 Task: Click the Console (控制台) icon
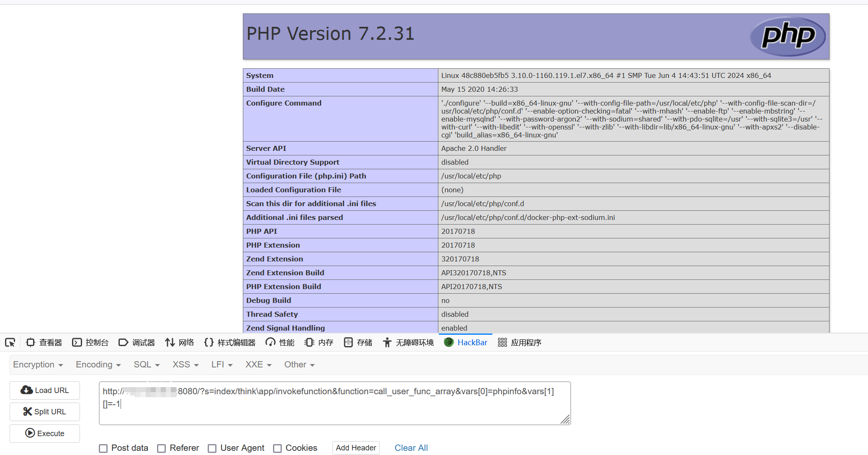[x=77, y=343]
